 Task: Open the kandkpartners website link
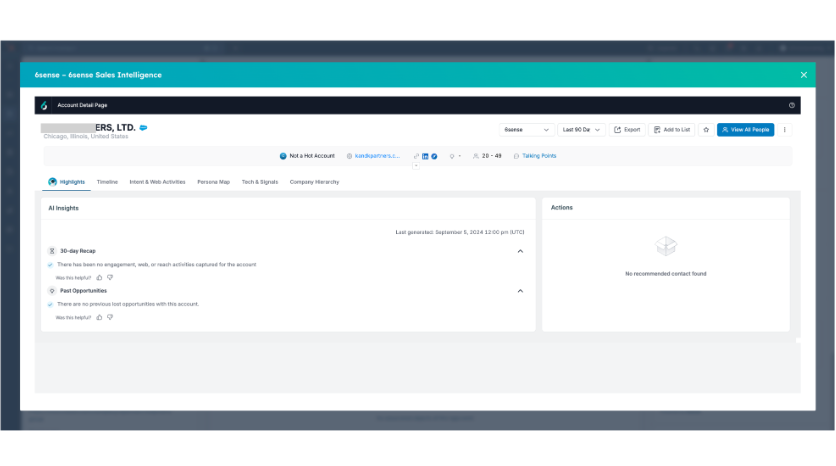click(377, 156)
